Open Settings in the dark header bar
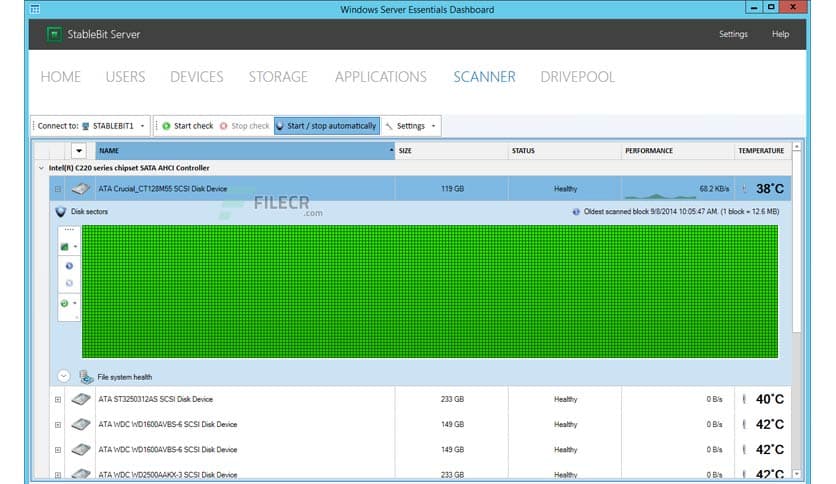836x484 pixels. (x=733, y=34)
